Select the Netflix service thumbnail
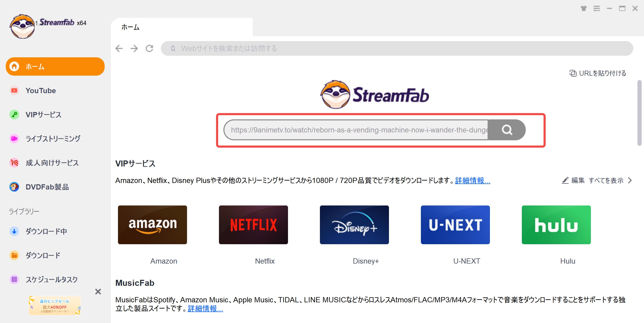Image resolution: width=644 pixels, height=323 pixels. click(253, 225)
